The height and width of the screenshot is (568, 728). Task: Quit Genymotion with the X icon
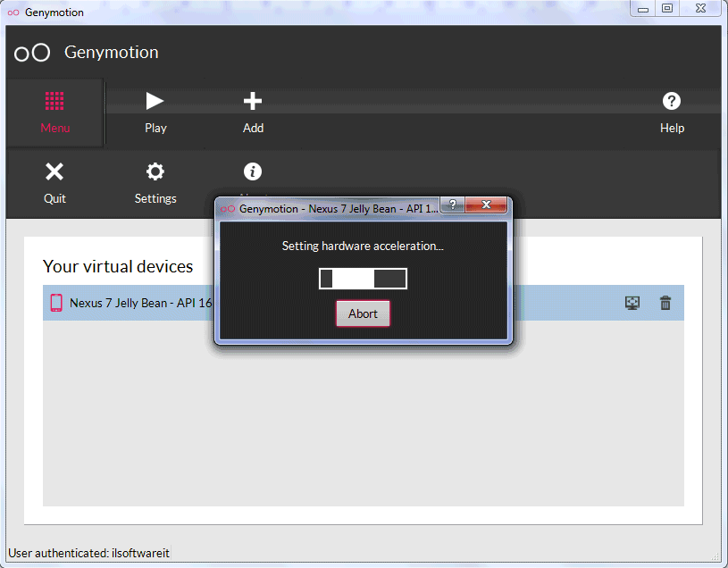coord(54,171)
